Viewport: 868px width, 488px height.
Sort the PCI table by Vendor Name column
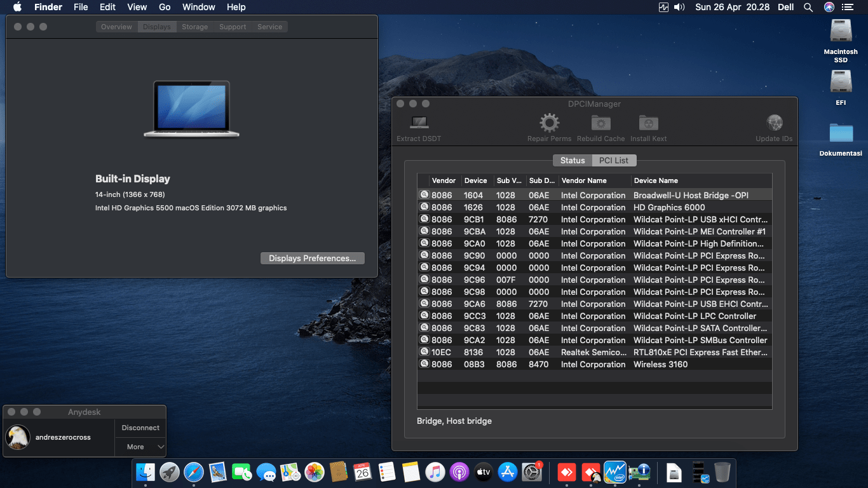(x=595, y=180)
